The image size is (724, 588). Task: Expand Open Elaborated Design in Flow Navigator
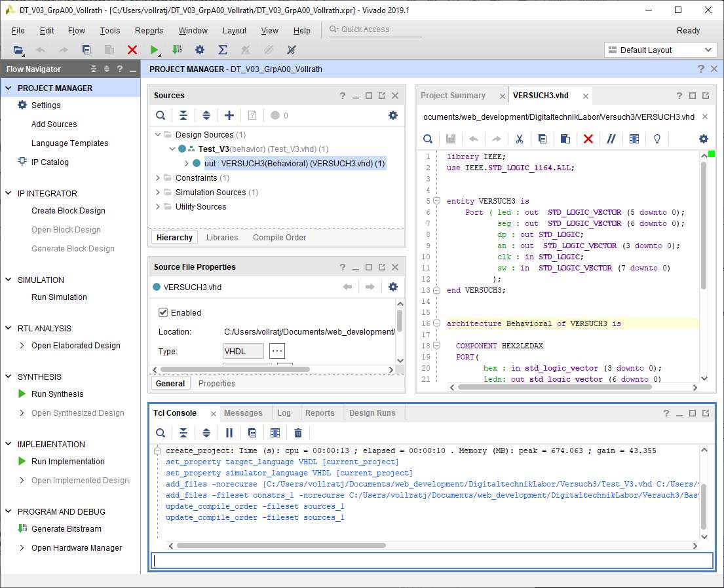[22, 346]
